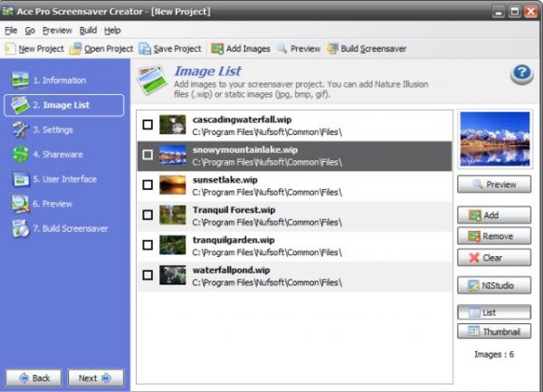This screenshot has height=392, width=543.
Task: Click the Information step icon in sidebar
Action: tap(21, 80)
